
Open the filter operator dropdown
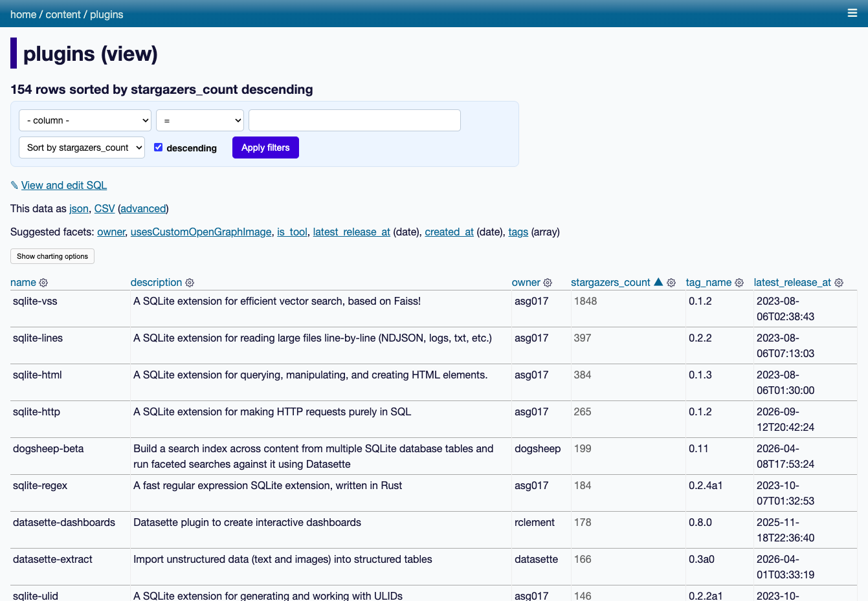(x=200, y=120)
